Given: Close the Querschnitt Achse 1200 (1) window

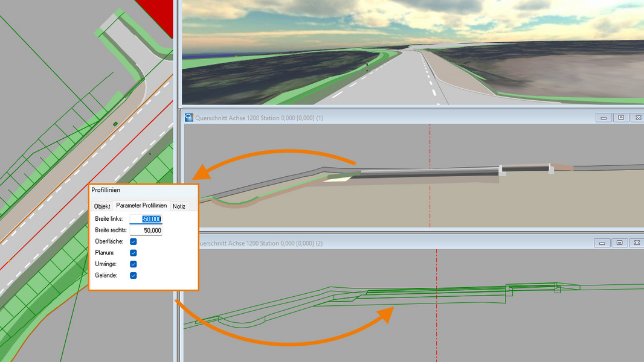Looking at the screenshot, I should (x=637, y=118).
